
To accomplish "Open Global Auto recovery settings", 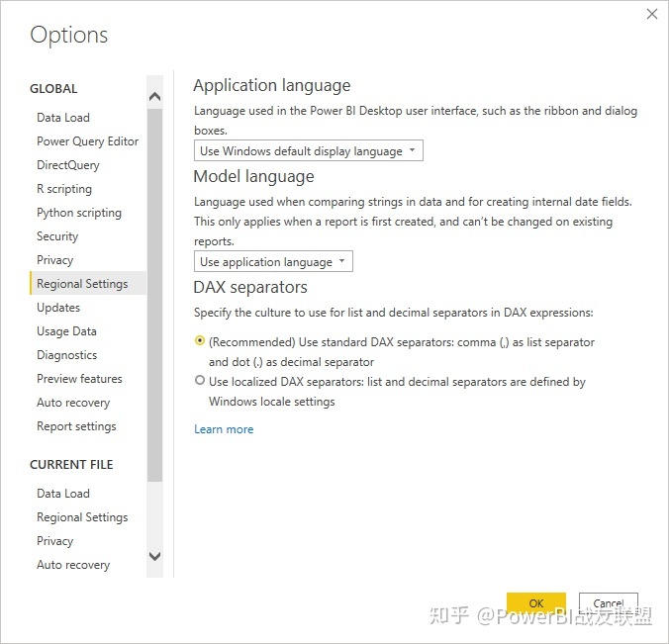I will click(73, 403).
